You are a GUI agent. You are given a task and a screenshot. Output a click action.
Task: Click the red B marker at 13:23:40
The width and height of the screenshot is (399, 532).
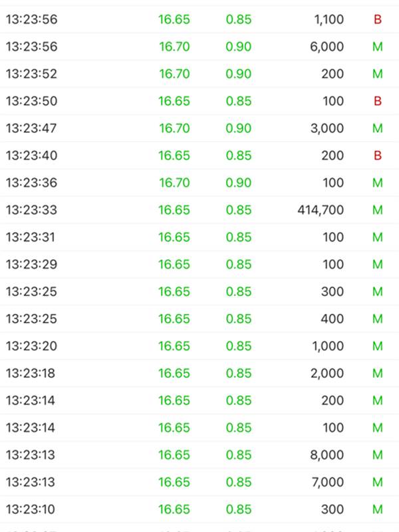pyautogui.click(x=378, y=156)
